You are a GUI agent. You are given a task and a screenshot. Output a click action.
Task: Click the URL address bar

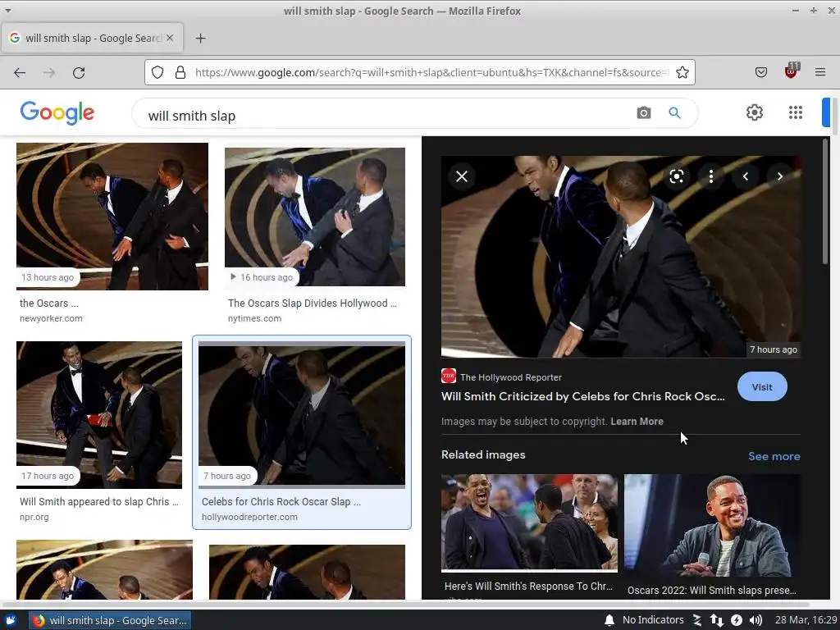tap(431, 72)
